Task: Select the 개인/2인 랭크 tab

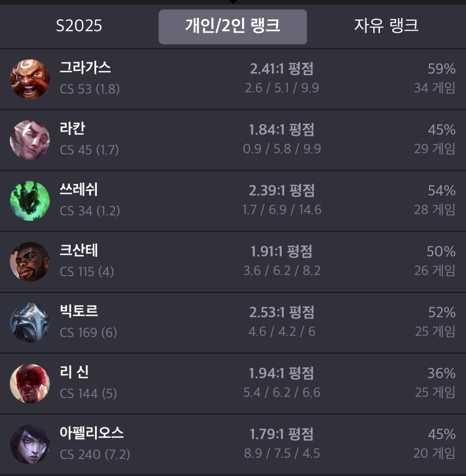Action: (x=233, y=26)
